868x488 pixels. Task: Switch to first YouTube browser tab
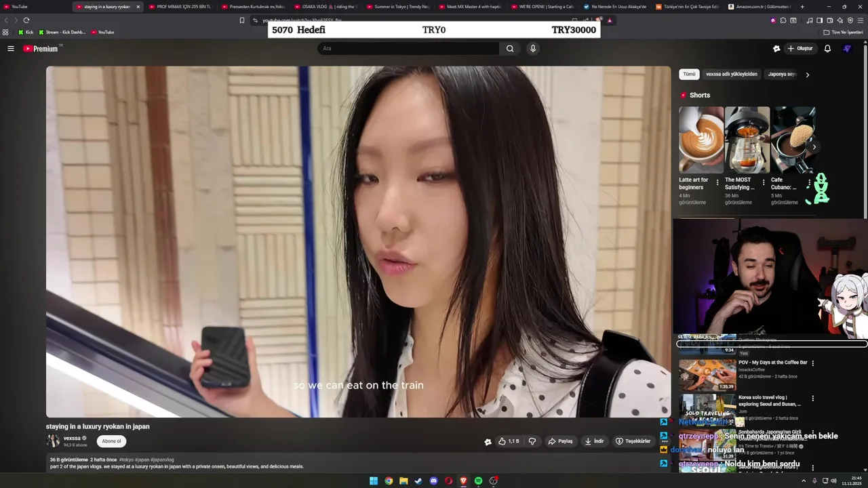tap(35, 7)
